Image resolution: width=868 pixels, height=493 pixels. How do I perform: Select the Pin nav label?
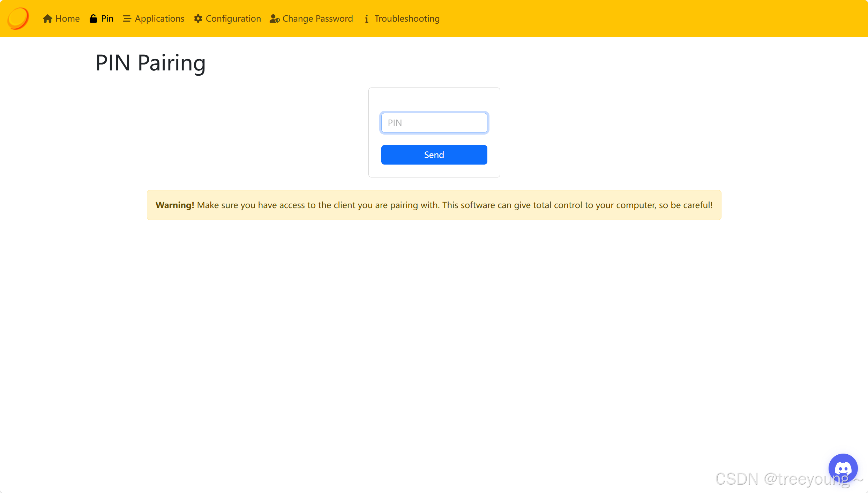click(x=107, y=18)
